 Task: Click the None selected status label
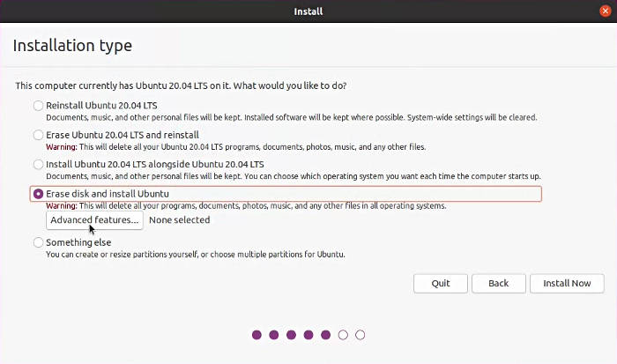pyautogui.click(x=180, y=220)
